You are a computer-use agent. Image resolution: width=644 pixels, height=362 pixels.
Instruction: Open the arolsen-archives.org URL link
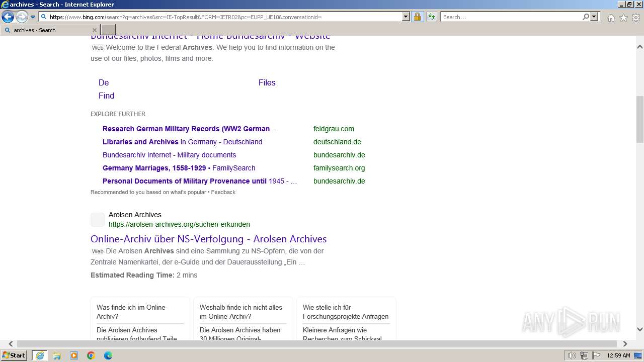tap(179, 224)
